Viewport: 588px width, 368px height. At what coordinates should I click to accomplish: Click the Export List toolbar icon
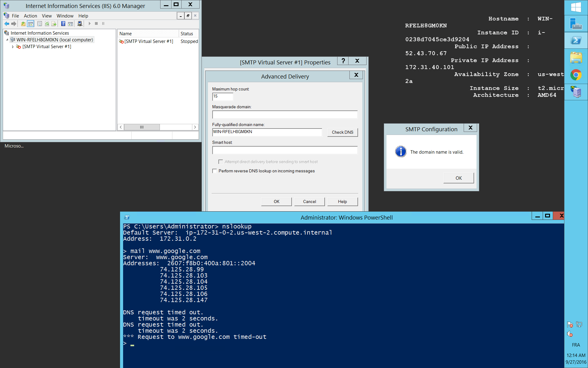pos(54,24)
